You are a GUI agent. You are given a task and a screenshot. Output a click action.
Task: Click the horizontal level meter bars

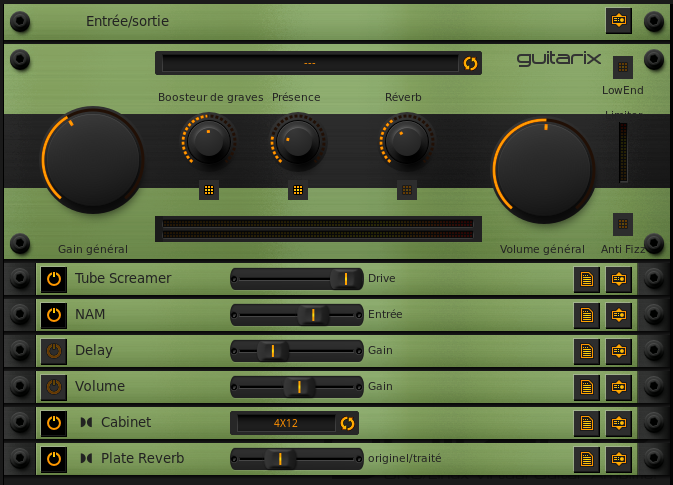point(318,229)
